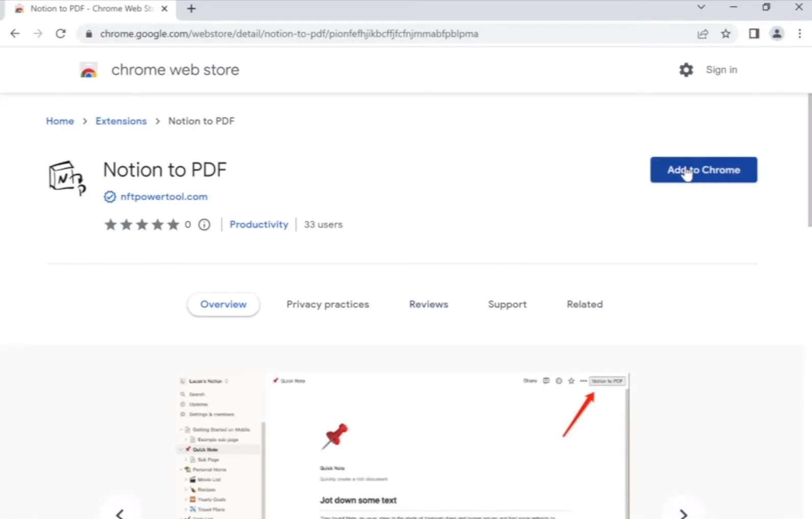
Task: Visit nftpowertool.com publisher link
Action: [164, 197]
